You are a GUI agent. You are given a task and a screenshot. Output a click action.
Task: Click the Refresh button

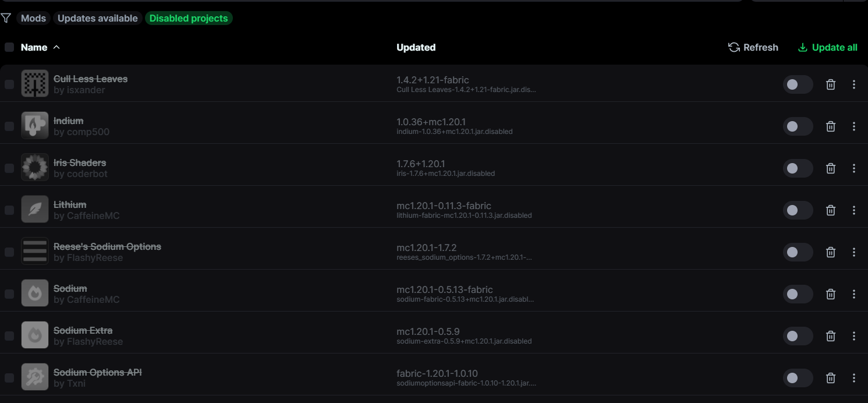click(x=753, y=47)
